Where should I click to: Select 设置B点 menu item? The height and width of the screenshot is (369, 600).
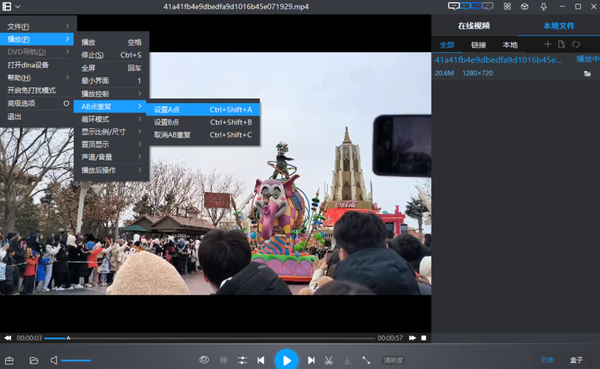point(203,122)
